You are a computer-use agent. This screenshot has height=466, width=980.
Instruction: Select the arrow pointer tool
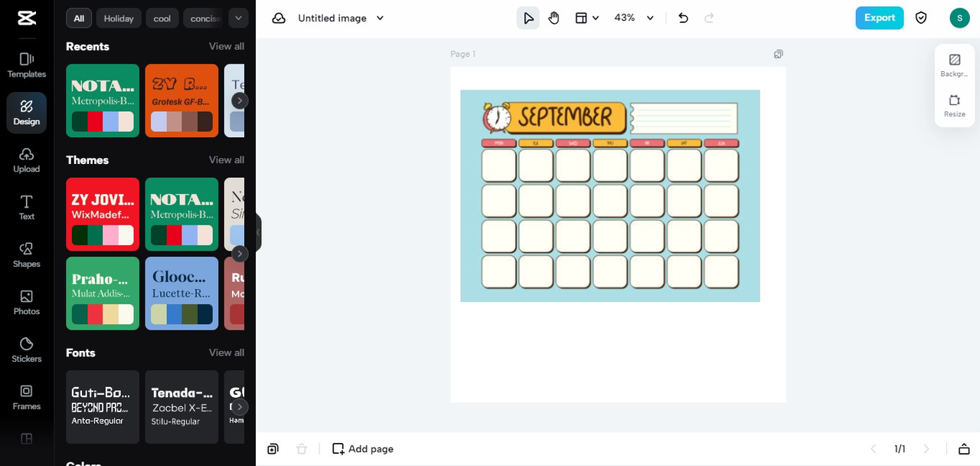[x=528, y=18]
